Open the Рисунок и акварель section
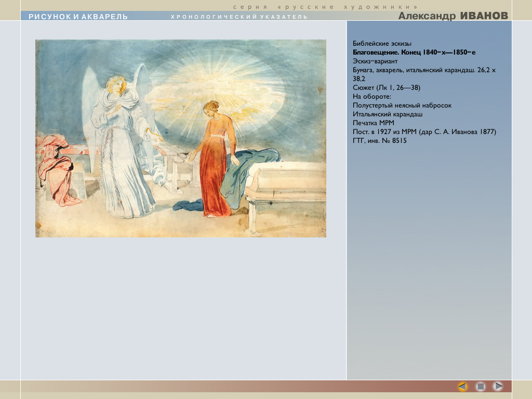The height and width of the screenshot is (399, 532). click(x=78, y=17)
